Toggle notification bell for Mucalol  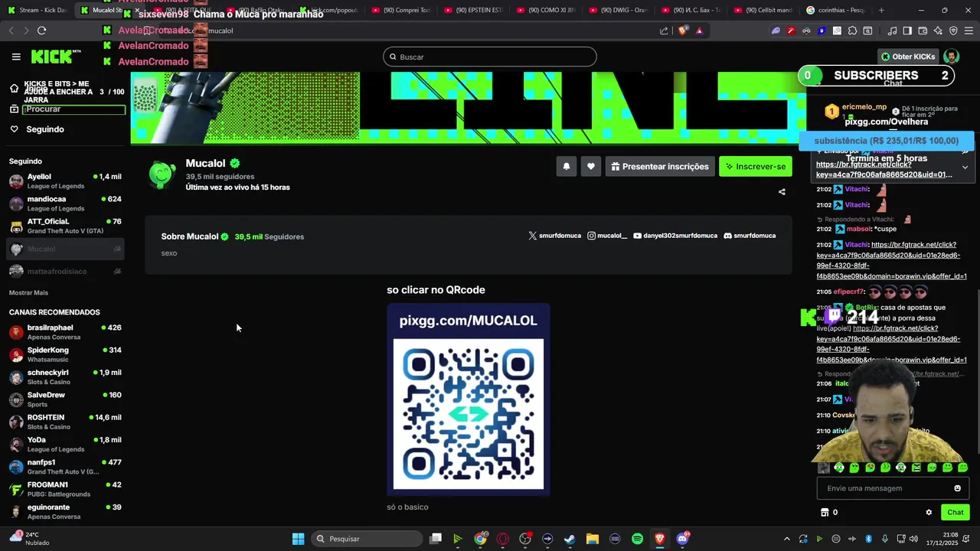click(567, 166)
